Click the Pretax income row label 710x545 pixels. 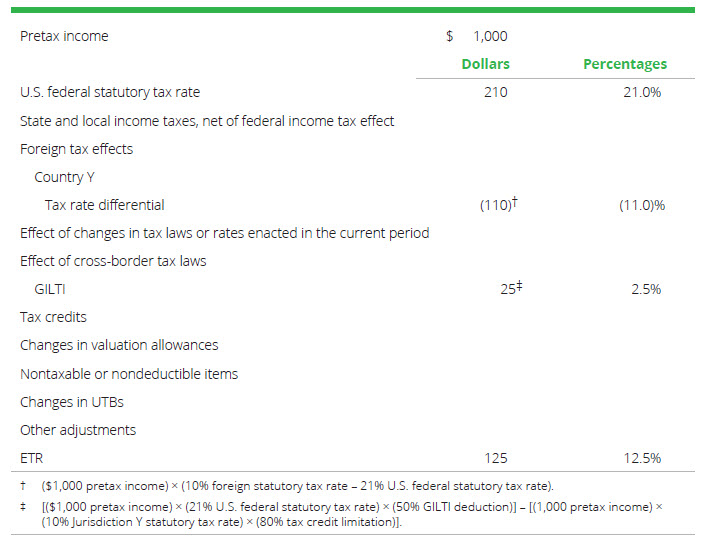[x=64, y=36]
